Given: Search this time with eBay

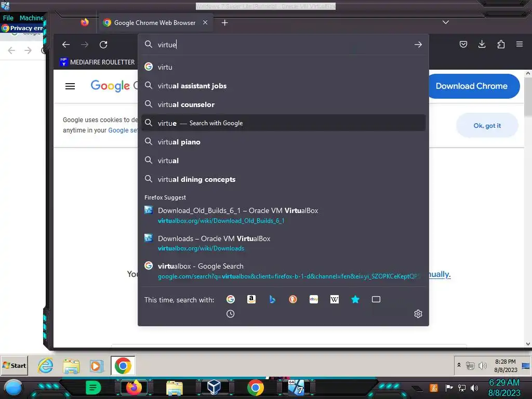Looking at the screenshot, I should coord(314,299).
